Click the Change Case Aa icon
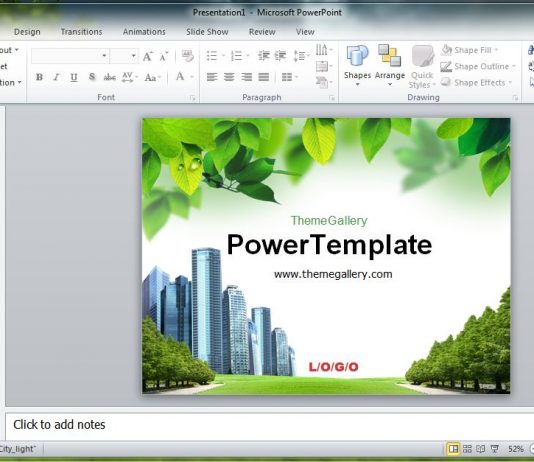Viewport: 534px width, 462px height. pos(151,77)
